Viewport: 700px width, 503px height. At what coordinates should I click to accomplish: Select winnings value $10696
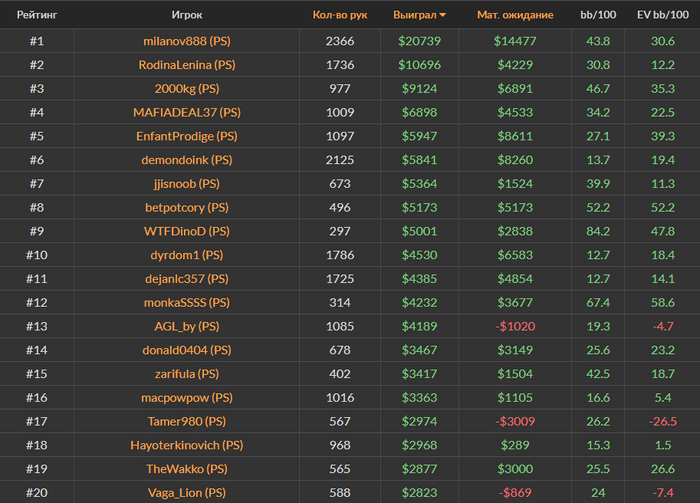(x=419, y=65)
